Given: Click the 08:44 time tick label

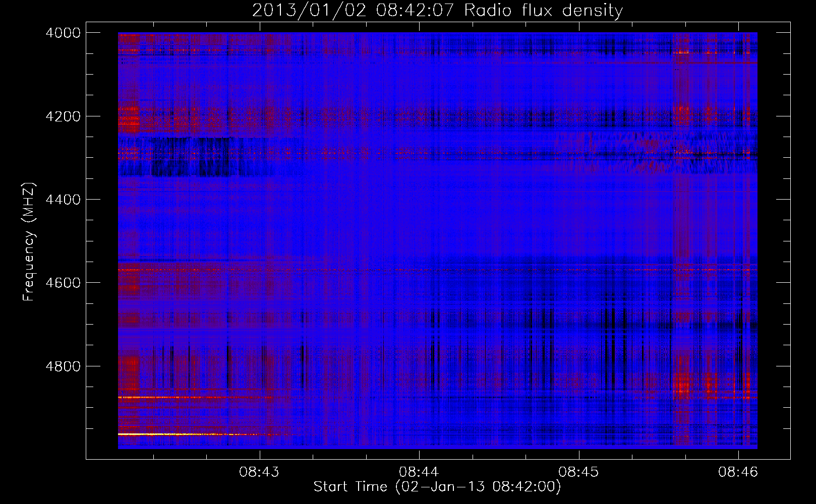Looking at the screenshot, I should [419, 472].
